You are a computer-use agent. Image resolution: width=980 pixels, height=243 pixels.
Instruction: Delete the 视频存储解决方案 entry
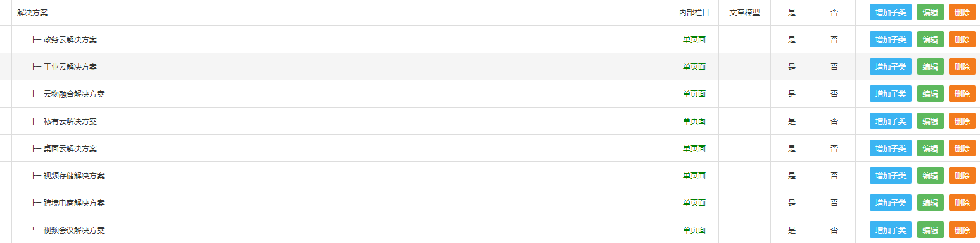[962, 175]
